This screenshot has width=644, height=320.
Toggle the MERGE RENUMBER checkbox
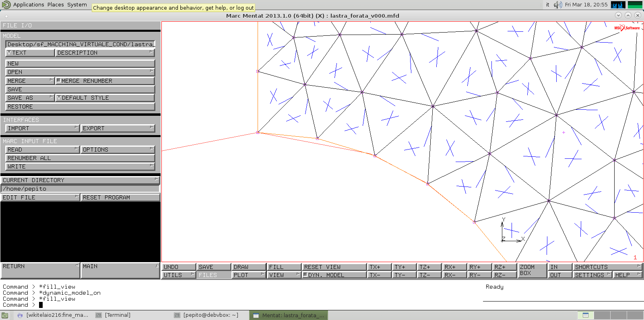(59, 81)
